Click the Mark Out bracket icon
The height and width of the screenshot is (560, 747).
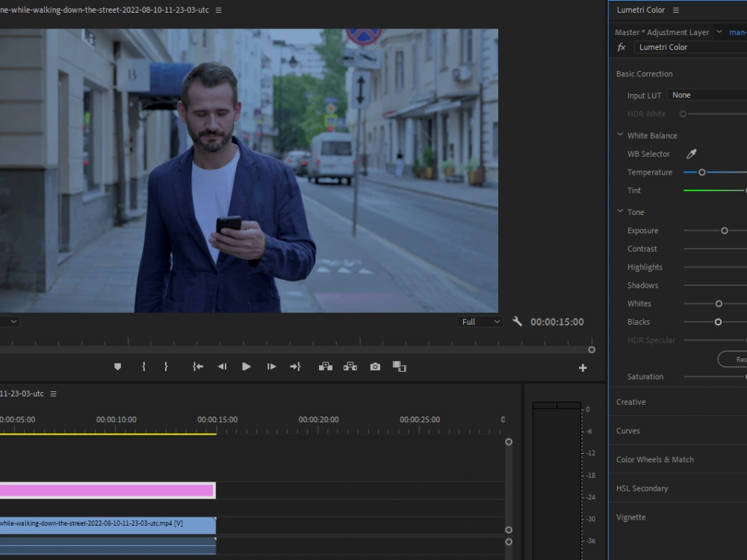click(166, 367)
